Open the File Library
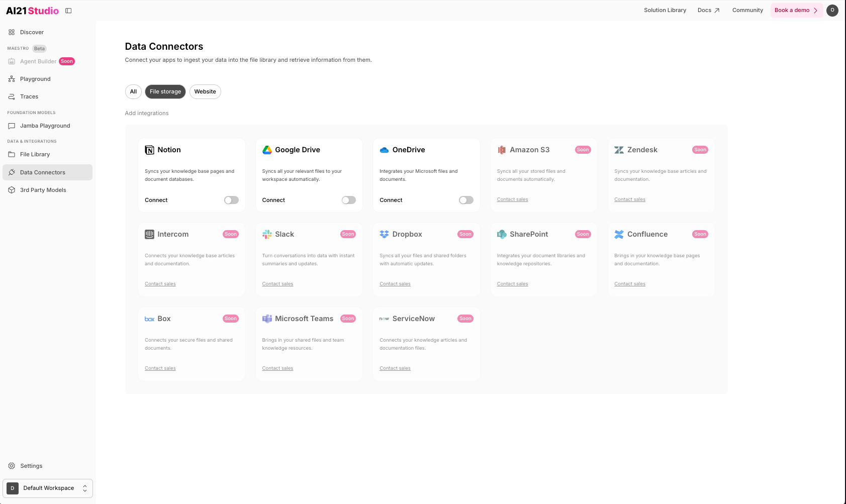Viewport: 846px width, 504px height. (35, 154)
